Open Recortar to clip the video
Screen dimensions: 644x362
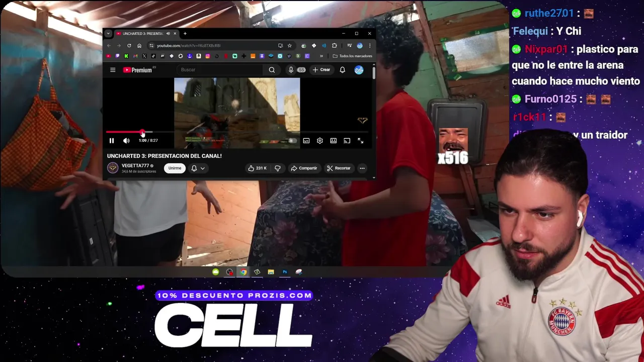coord(339,168)
